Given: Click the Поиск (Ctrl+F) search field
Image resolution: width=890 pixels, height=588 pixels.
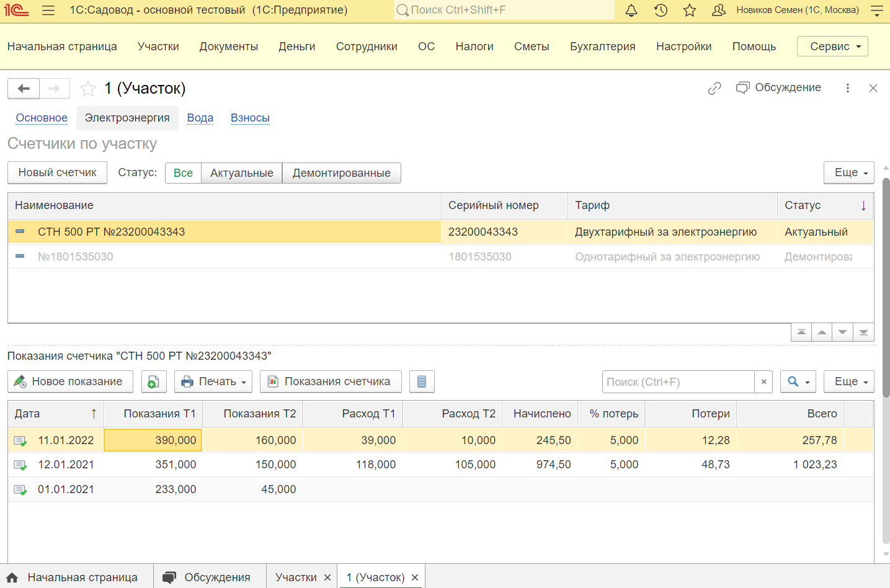Looking at the screenshot, I should tap(677, 382).
